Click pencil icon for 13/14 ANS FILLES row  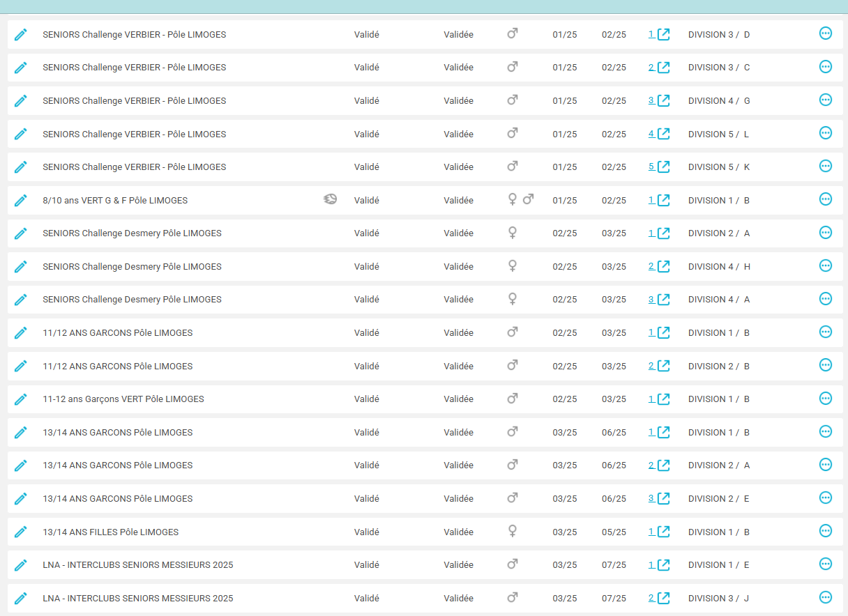21,532
